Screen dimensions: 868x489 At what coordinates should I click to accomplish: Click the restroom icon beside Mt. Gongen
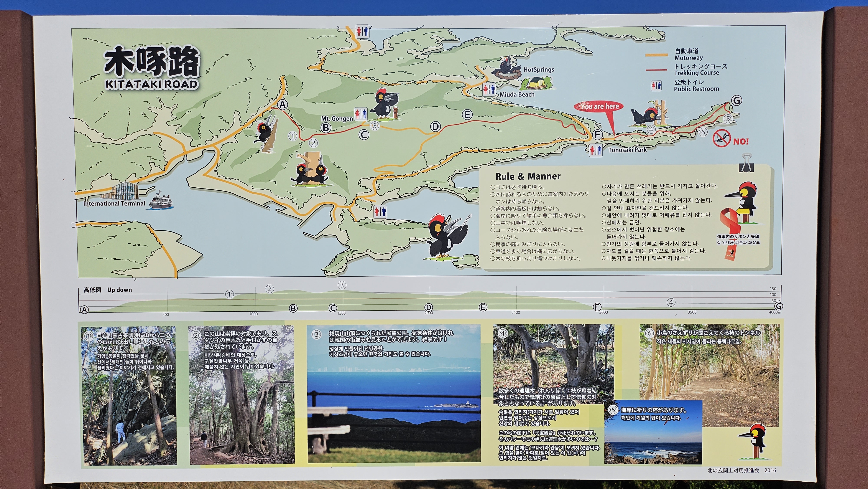point(360,114)
